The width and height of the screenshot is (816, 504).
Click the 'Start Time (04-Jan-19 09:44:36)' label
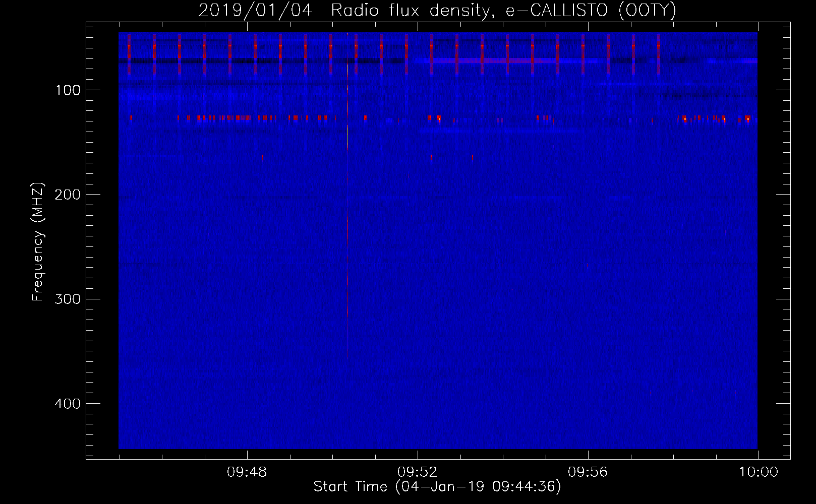coord(437,487)
